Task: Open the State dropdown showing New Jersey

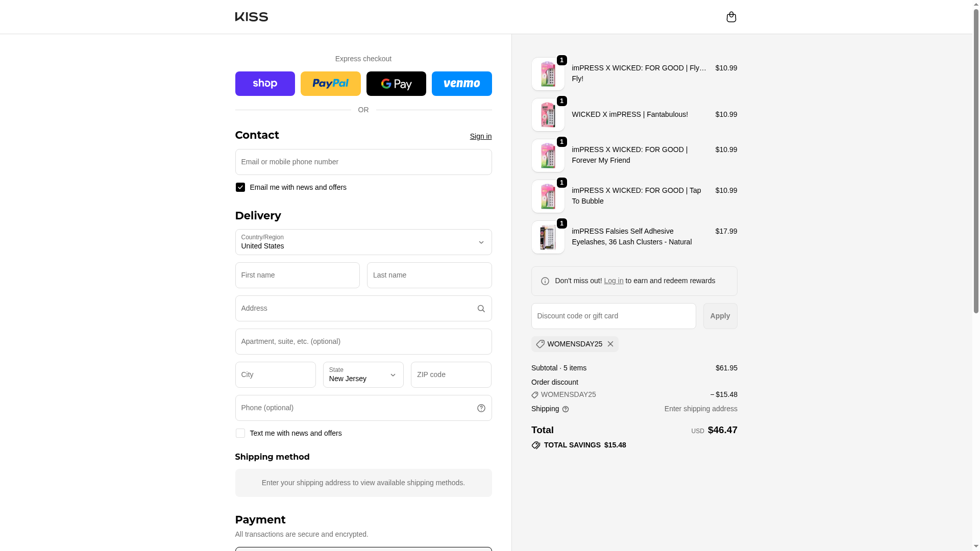Action: 363,374
